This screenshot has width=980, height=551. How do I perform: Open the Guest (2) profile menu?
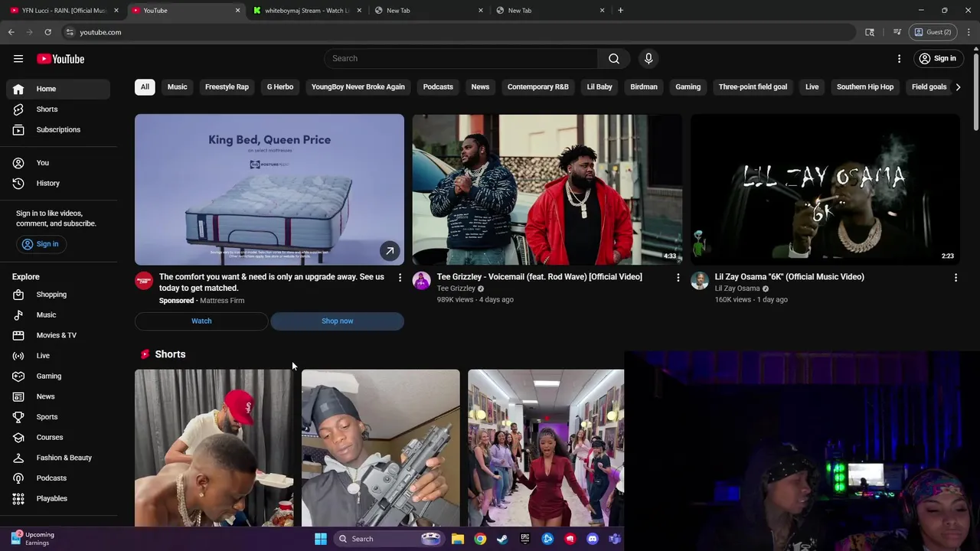933,32
